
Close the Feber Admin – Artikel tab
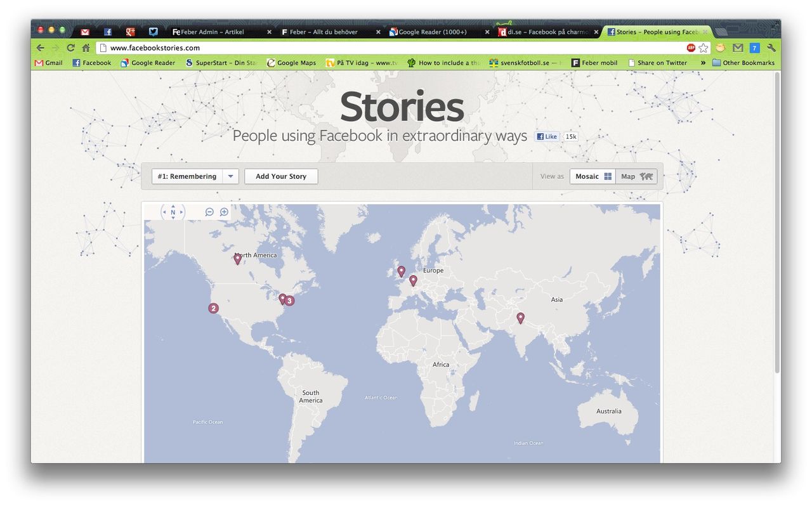[x=269, y=32]
